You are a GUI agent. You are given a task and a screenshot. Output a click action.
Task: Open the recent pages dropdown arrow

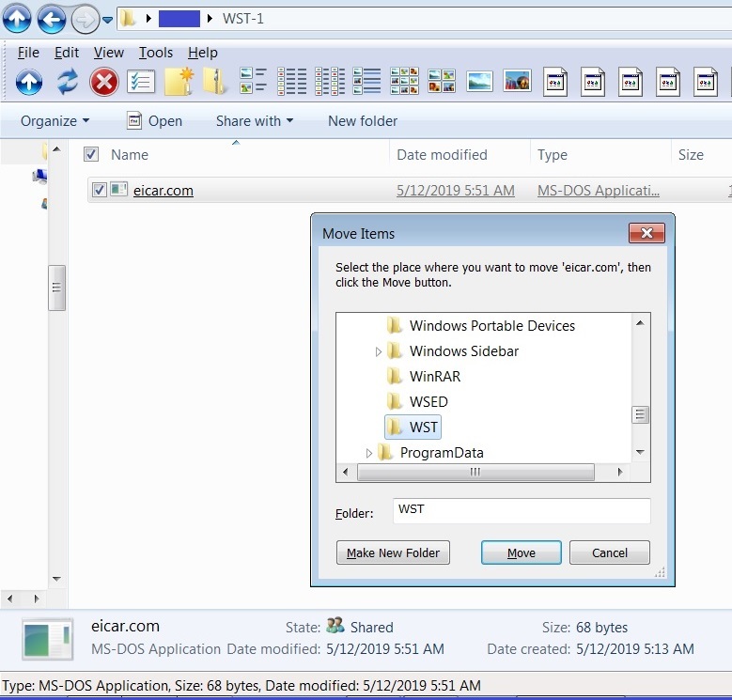(x=107, y=20)
